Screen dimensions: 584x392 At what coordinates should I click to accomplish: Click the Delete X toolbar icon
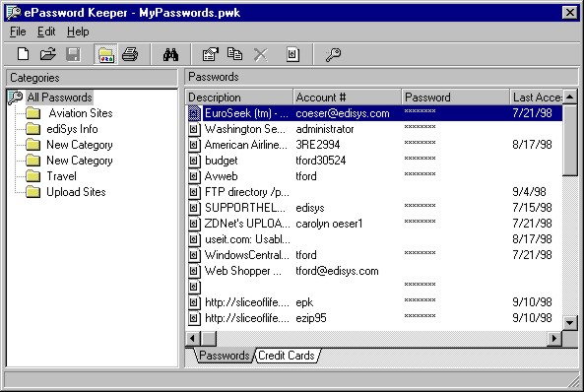tap(260, 55)
